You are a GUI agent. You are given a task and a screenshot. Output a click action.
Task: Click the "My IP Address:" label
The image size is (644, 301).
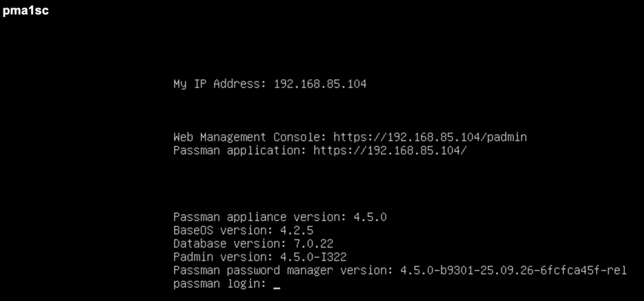[220, 84]
